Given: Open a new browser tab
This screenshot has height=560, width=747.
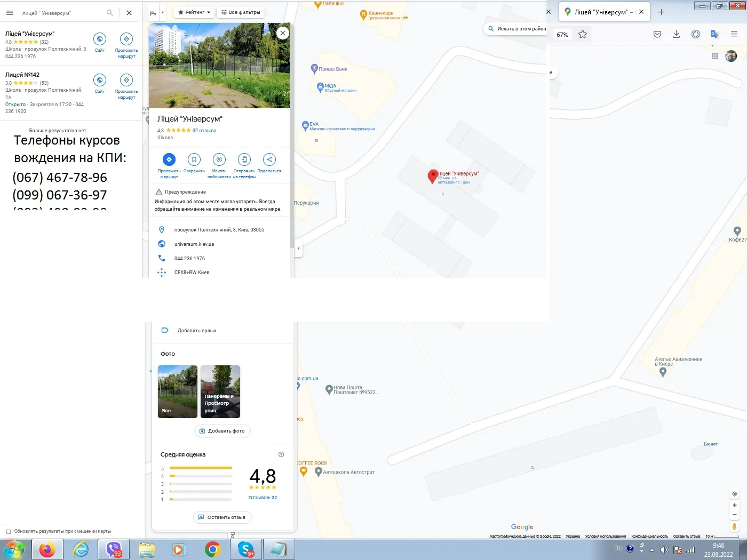Looking at the screenshot, I should 662,12.
